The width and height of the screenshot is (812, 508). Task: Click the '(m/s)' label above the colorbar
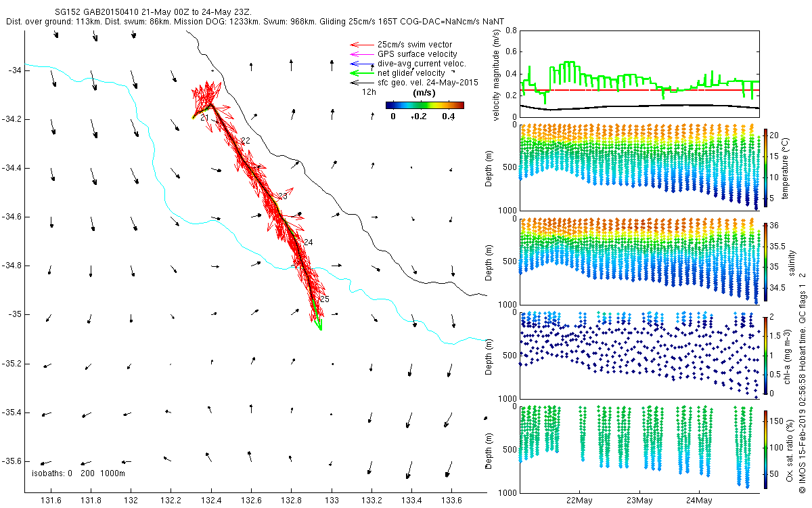424,92
